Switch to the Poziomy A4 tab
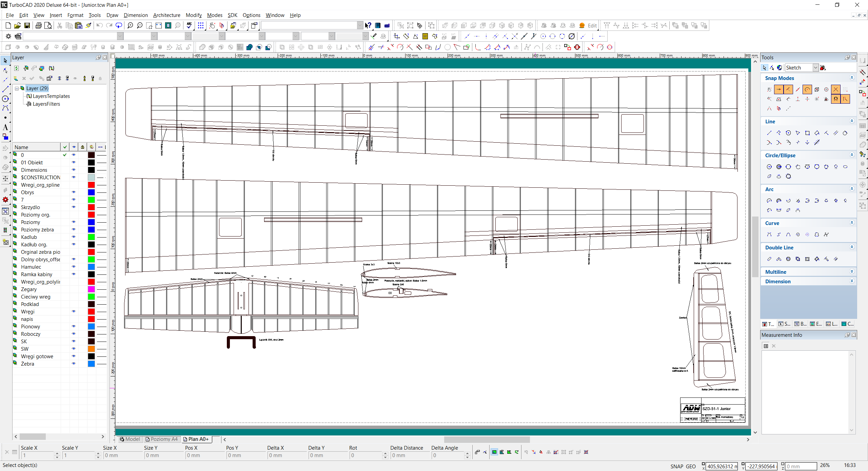 click(162, 439)
